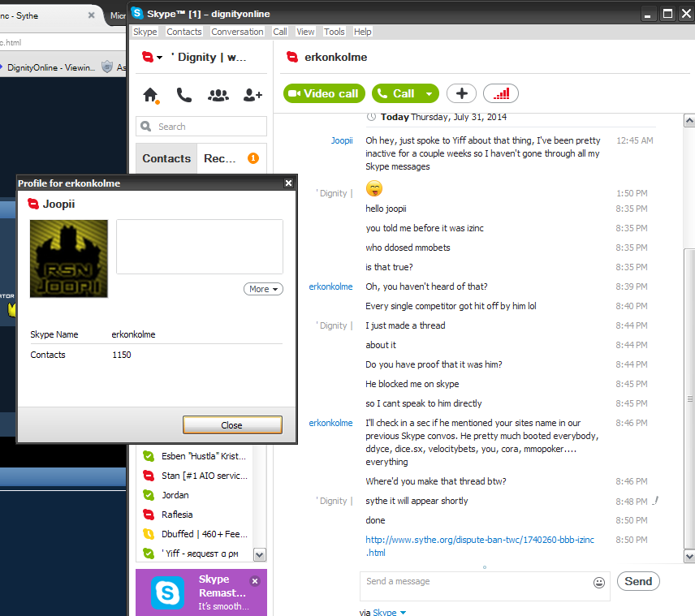Click status icon beside Yiff contact
Screen dimensions: 695x616
click(x=149, y=554)
